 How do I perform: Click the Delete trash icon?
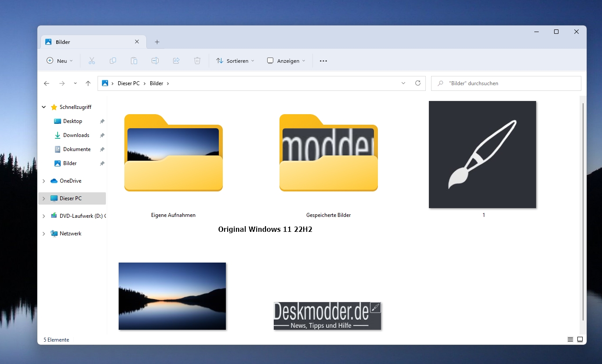pyautogui.click(x=197, y=61)
